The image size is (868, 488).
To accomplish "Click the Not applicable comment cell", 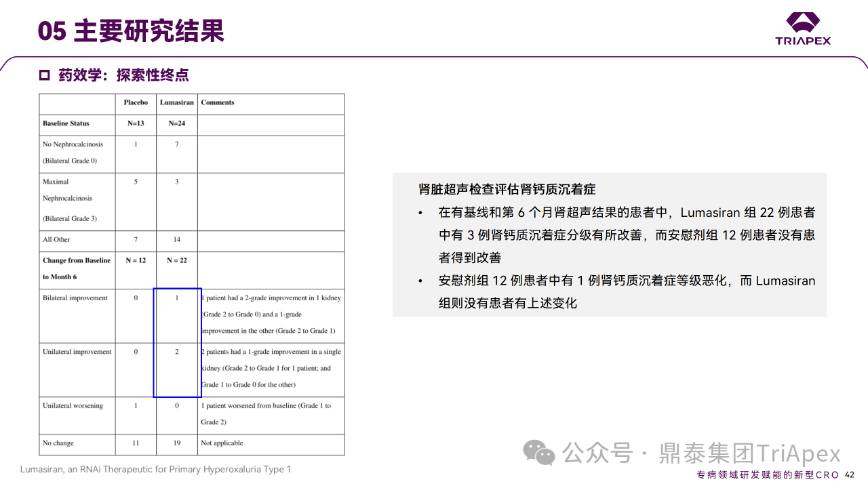I will [x=222, y=443].
